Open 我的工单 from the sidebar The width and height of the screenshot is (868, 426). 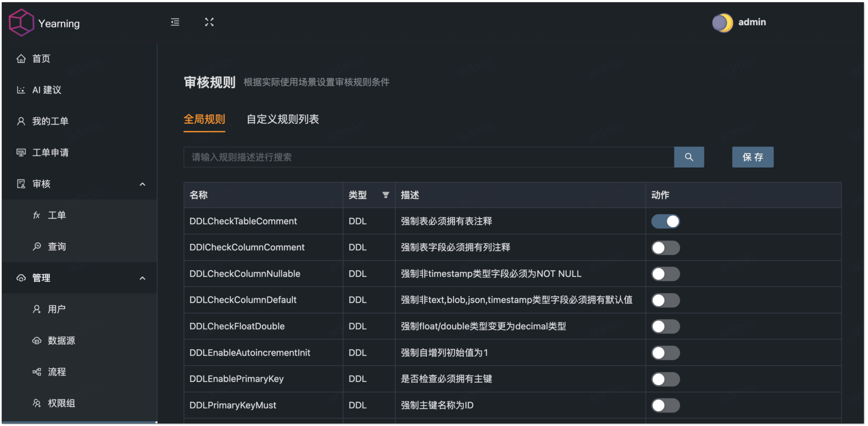(50, 121)
